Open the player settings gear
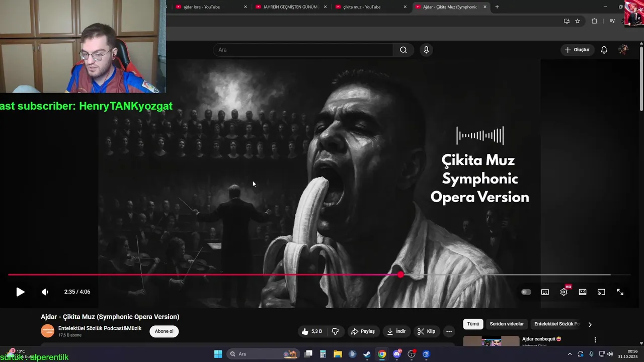The height and width of the screenshot is (362, 644). [564, 292]
